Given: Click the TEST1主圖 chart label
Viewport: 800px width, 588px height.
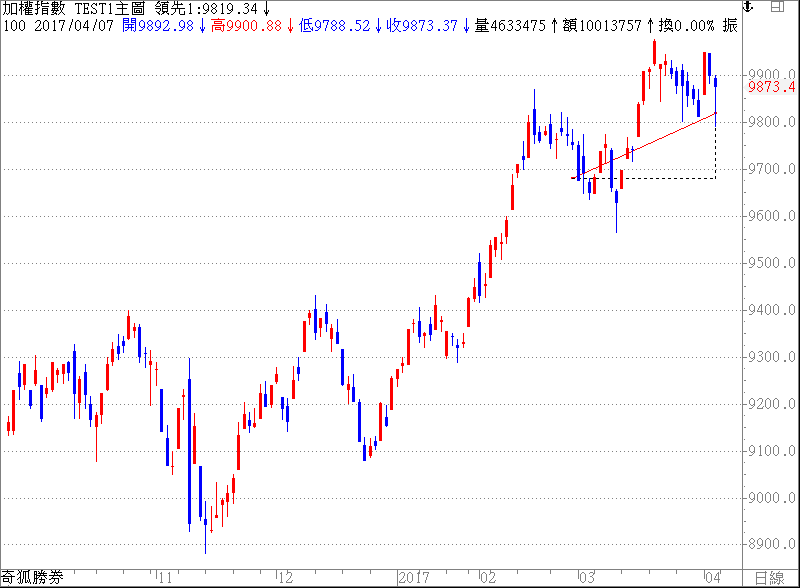Looking at the screenshot, I should click(x=110, y=9).
